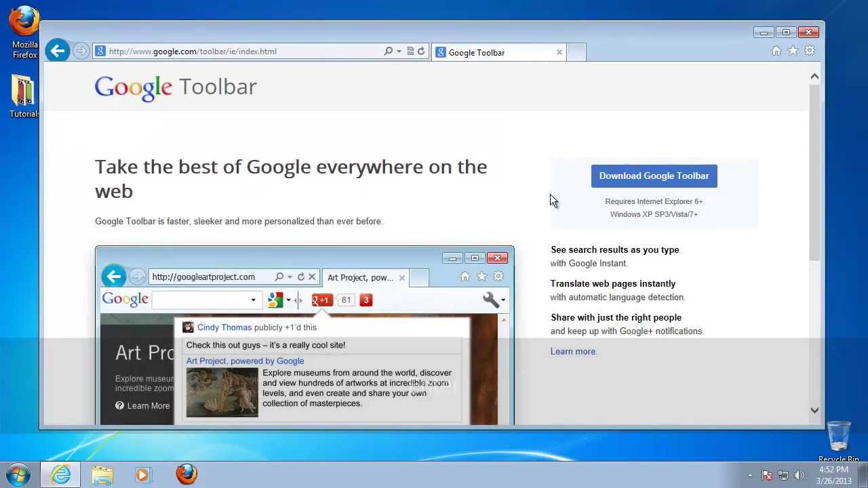868x488 pixels.
Task: Select the Recycle Bin desktop icon
Action: pyautogui.click(x=839, y=441)
